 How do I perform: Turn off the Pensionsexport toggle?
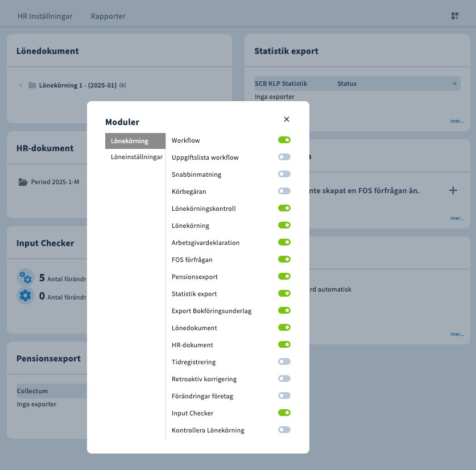click(x=284, y=276)
